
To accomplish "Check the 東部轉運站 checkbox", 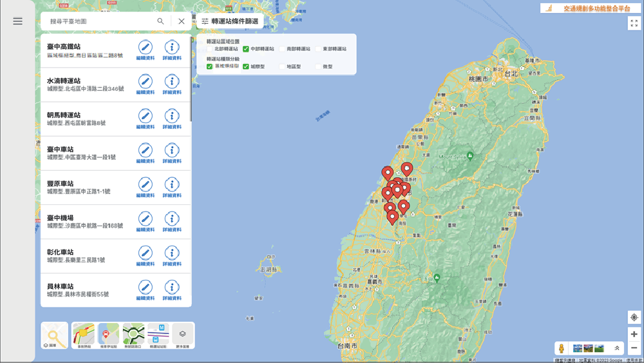I will (x=318, y=49).
